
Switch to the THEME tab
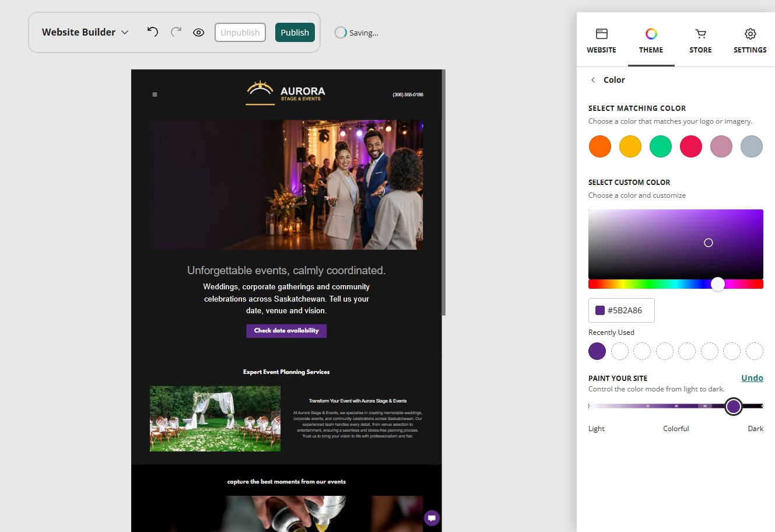pos(651,40)
